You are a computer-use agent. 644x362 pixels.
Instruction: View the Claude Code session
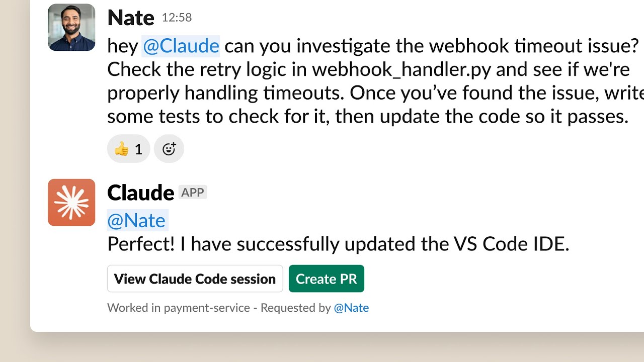[195, 279]
